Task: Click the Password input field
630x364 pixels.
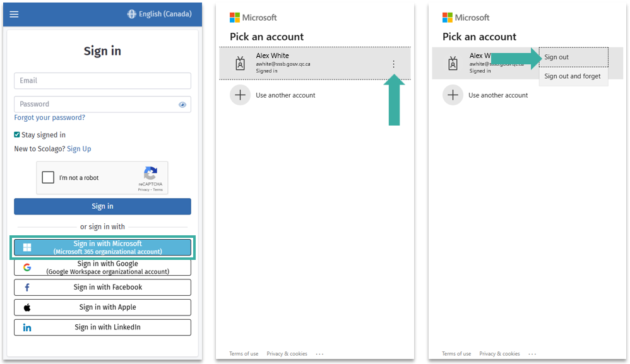Action: 102,104
